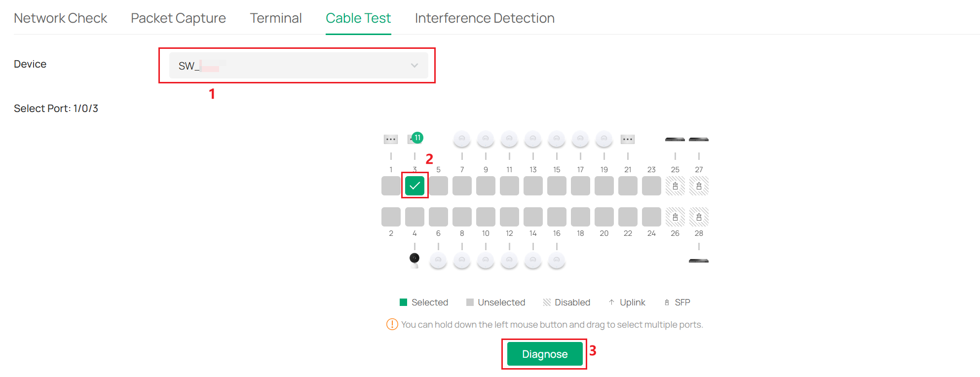Viewport: 980px width, 377px height.
Task: Select port 5 in the port grid
Action: point(438,186)
